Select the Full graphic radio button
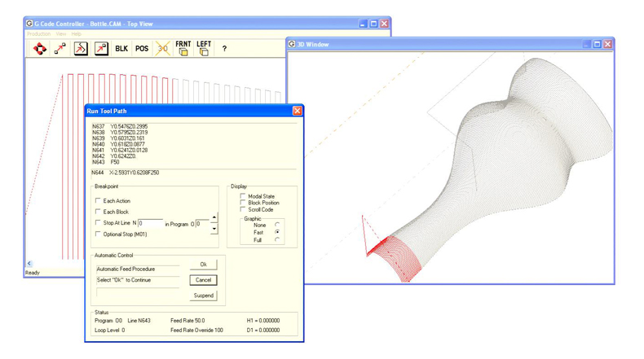 tap(277, 240)
